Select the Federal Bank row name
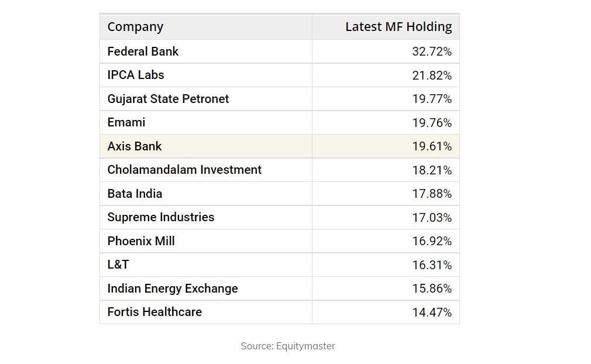This screenshot has width=591, height=364. point(143,51)
